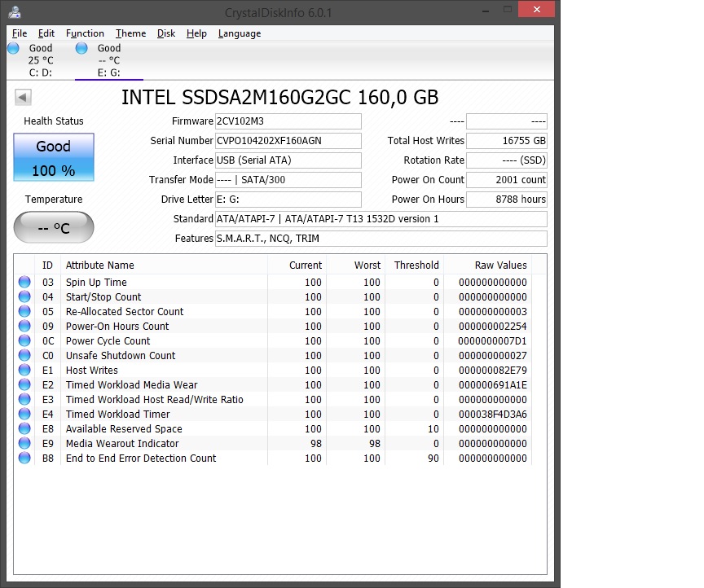Open the Disk menu
Viewport: 704px width, 588px height.
pos(166,33)
